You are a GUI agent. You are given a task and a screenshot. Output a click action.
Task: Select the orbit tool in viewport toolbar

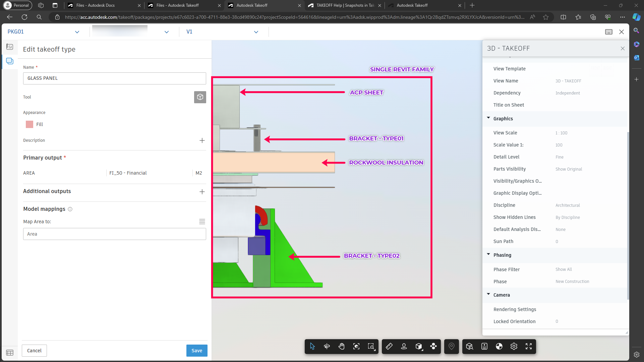coord(327,347)
